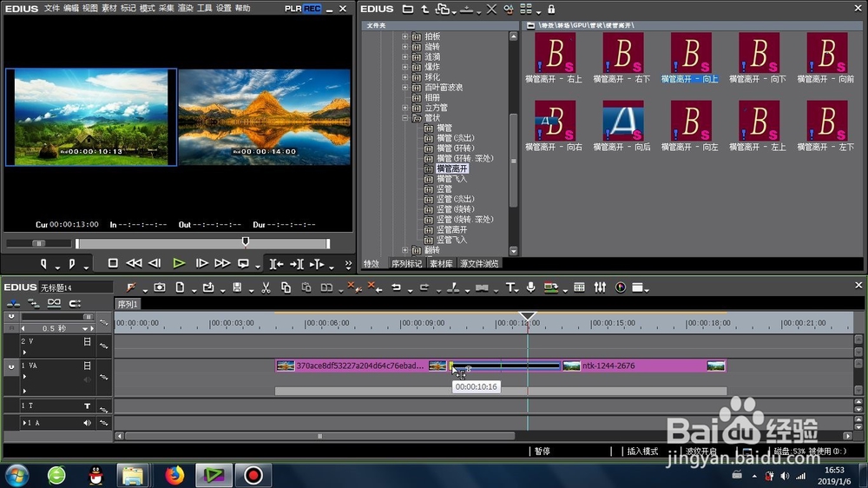868x488 pixels.
Task: Toggle the title track T button on 1 T
Action: coord(87,406)
